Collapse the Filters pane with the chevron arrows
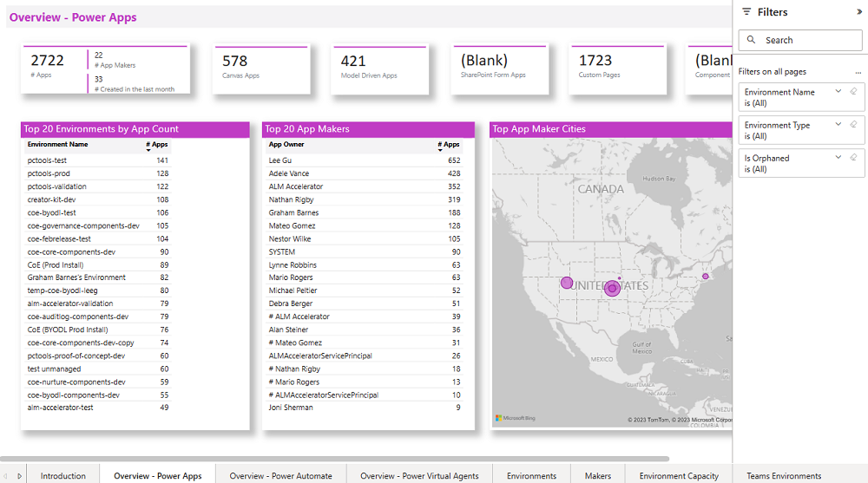Screen dimensions: 868x483 click(x=859, y=12)
